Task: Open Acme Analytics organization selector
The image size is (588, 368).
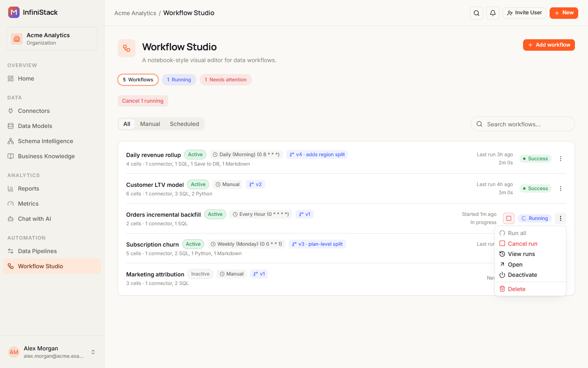Action: tap(52, 39)
